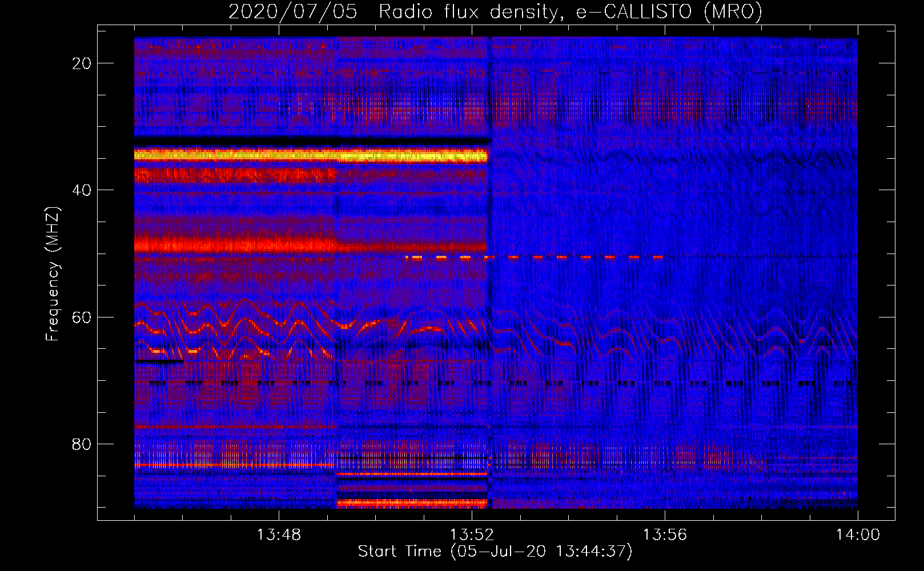Click the time tick label "13:48"
Screen dimensions: 924x571
[279, 535]
